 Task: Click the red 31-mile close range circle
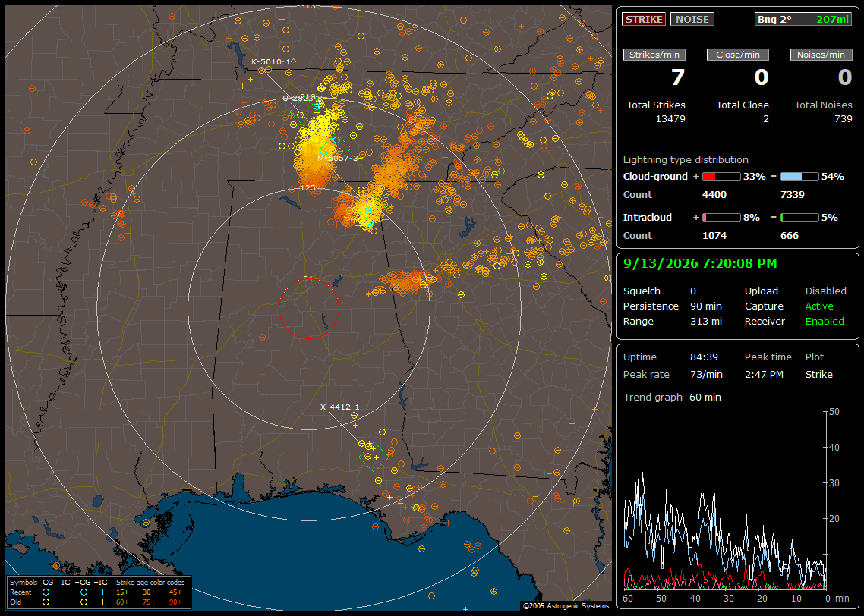click(x=308, y=308)
